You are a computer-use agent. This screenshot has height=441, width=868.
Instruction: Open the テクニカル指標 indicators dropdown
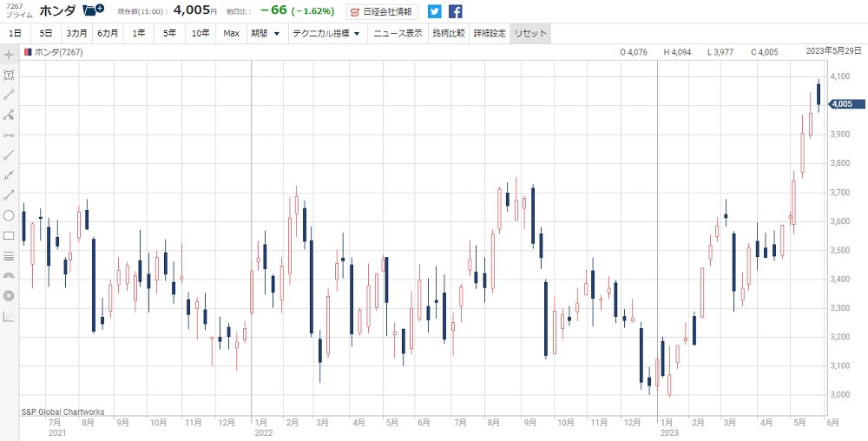326,33
